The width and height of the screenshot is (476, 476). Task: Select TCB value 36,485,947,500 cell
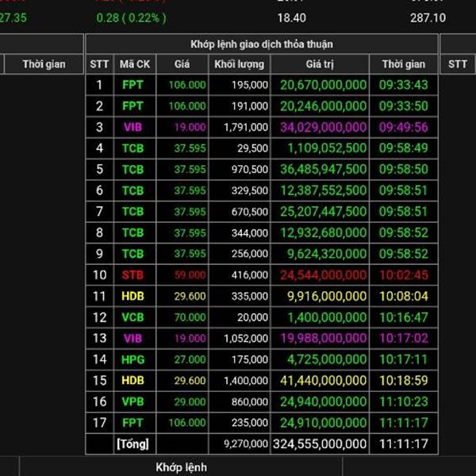tap(321, 169)
